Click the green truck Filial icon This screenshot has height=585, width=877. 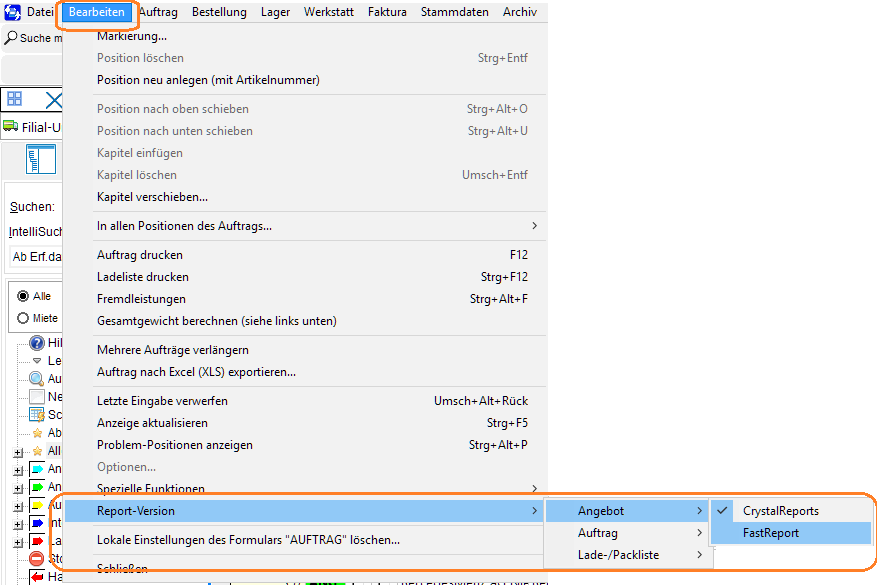click(x=11, y=126)
